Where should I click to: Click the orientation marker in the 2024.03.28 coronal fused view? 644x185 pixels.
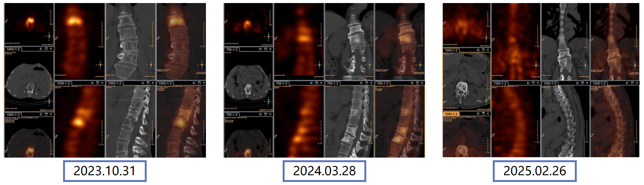click(x=421, y=65)
